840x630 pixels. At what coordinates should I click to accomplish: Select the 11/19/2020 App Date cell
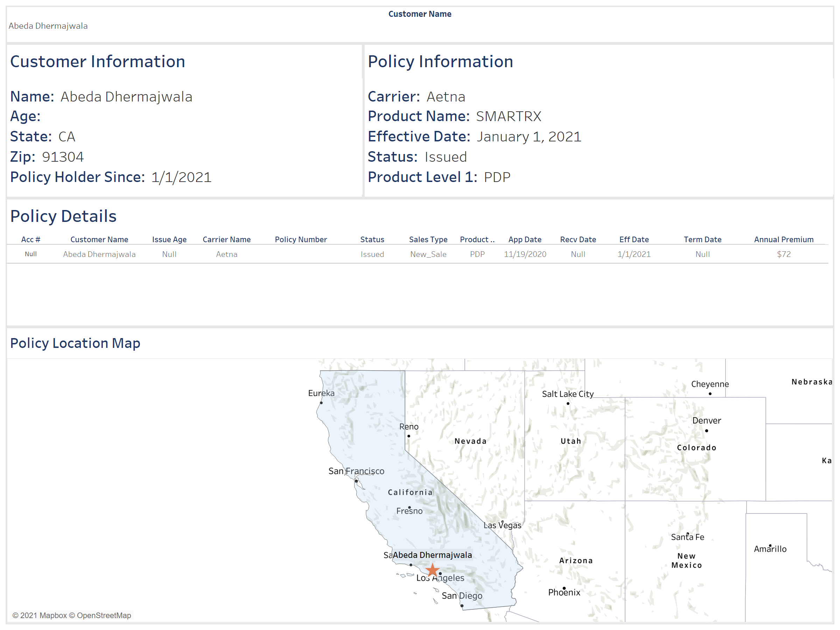tap(525, 254)
